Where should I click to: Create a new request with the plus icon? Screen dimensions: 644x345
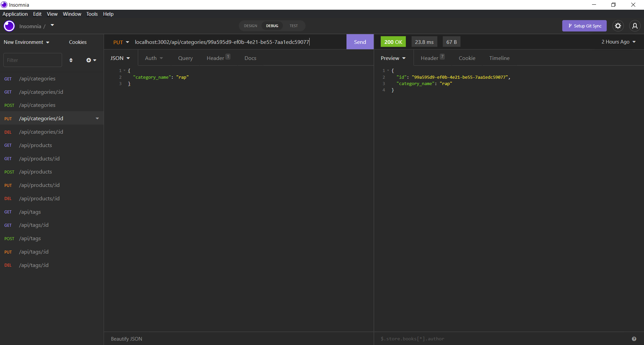point(89,60)
